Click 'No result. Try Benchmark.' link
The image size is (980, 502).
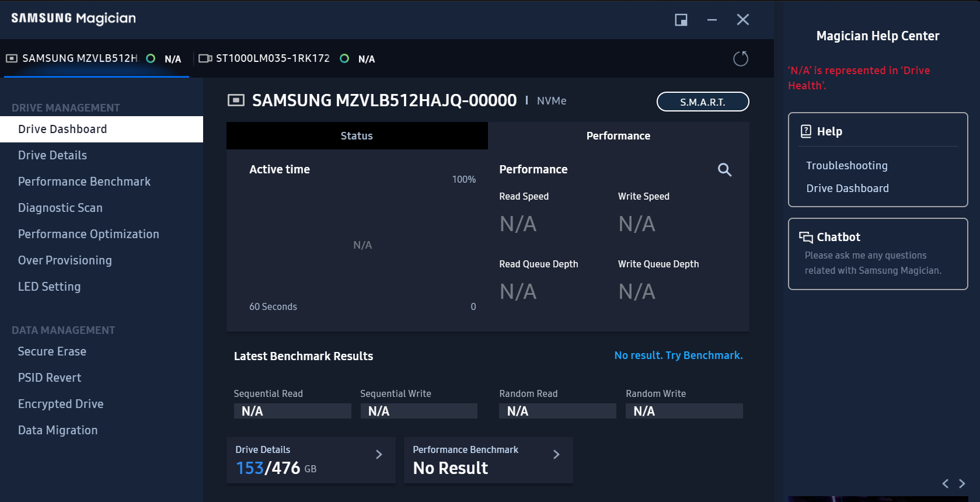[678, 355]
